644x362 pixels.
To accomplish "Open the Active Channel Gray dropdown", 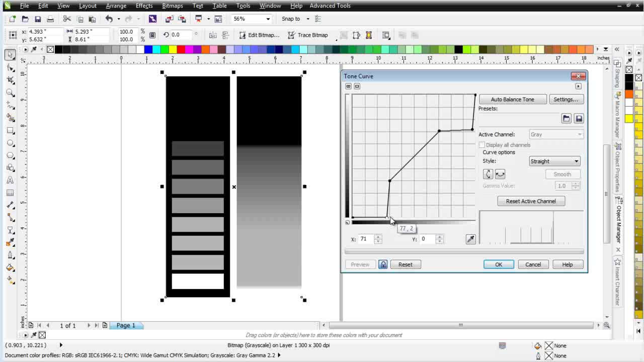I will (556, 135).
